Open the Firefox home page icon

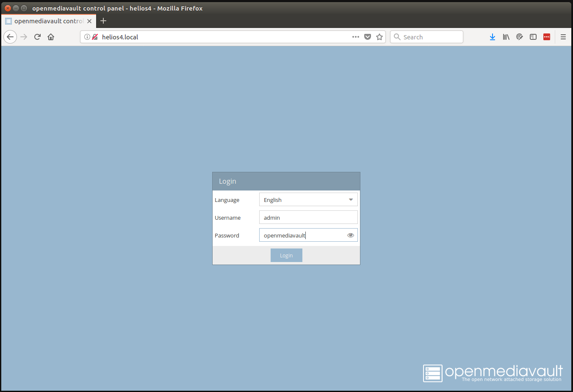pos(51,37)
